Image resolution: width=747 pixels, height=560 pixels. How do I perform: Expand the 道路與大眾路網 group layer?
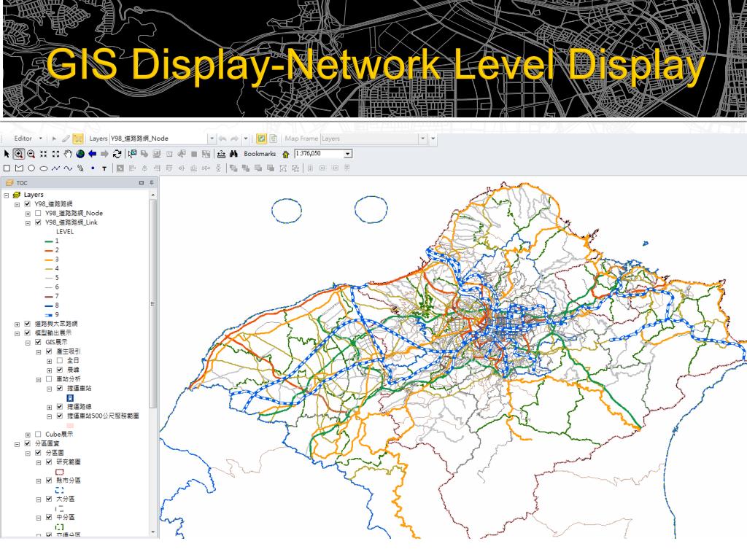click(17, 323)
